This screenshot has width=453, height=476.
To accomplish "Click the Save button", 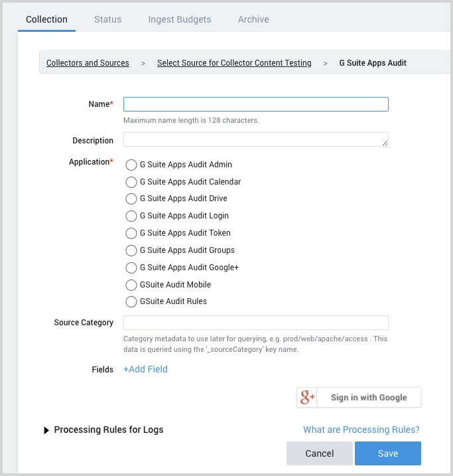I will 388,453.
